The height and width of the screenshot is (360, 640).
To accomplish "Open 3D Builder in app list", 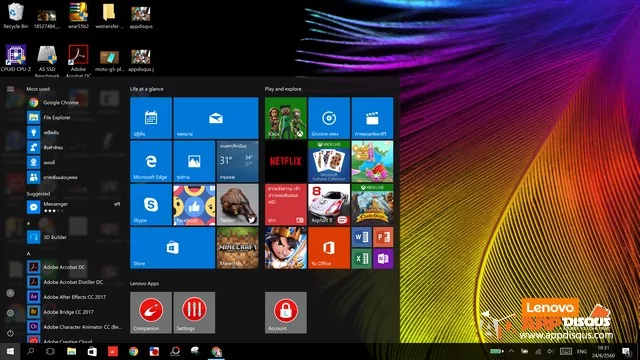I will pos(75,237).
